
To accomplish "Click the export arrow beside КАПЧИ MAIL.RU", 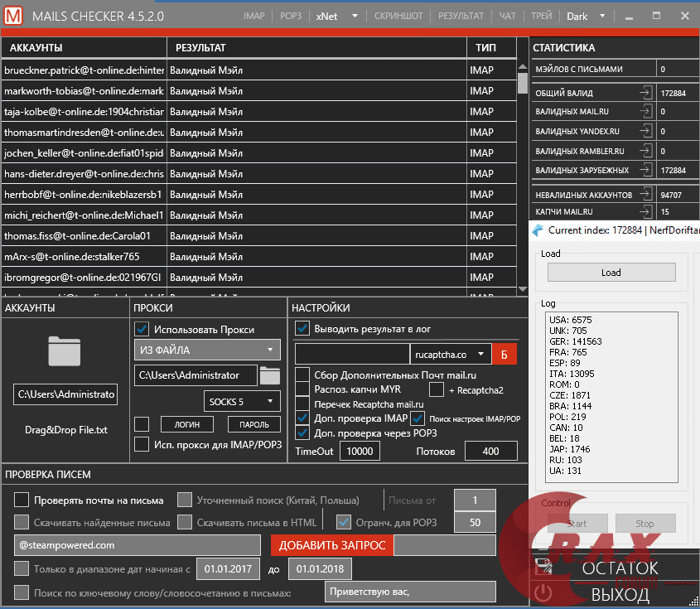I will pos(645,211).
